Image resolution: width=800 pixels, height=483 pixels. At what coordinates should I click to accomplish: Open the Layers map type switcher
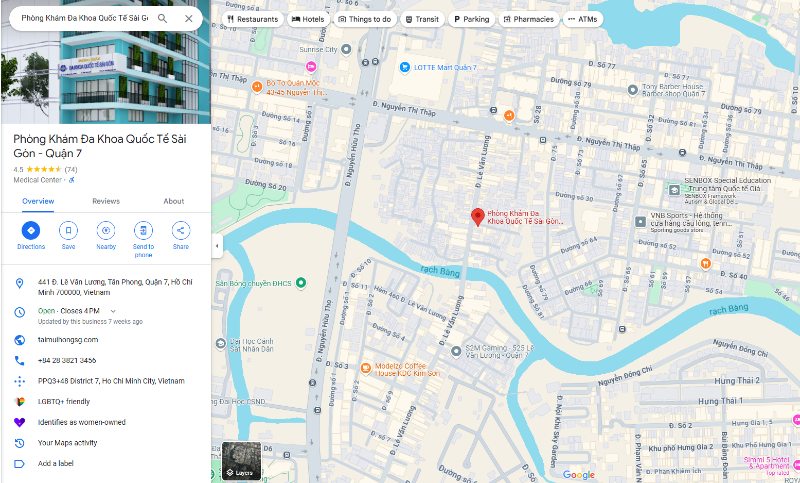(241, 461)
